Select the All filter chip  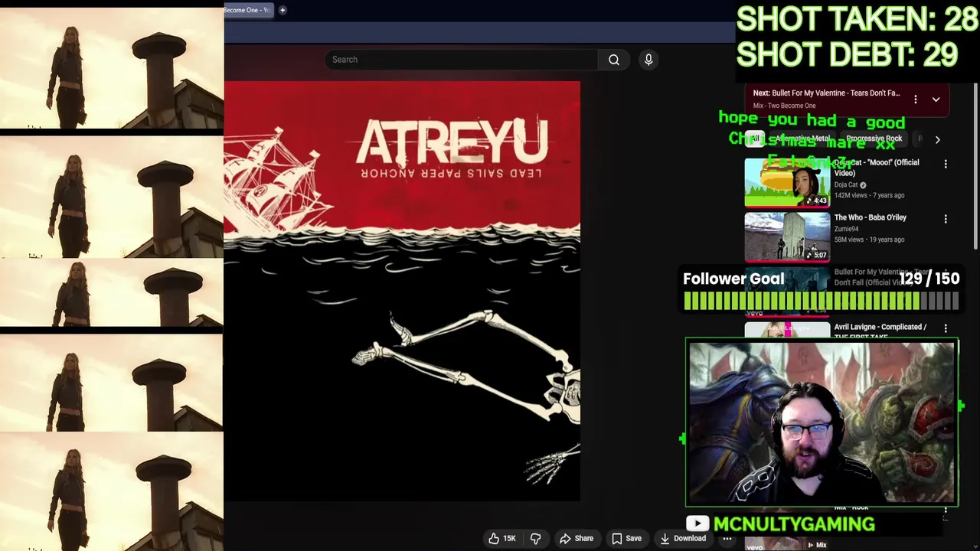point(755,139)
